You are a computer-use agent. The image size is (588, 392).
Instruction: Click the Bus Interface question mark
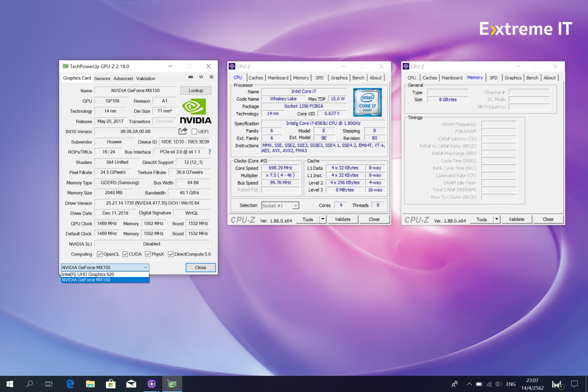click(x=209, y=152)
